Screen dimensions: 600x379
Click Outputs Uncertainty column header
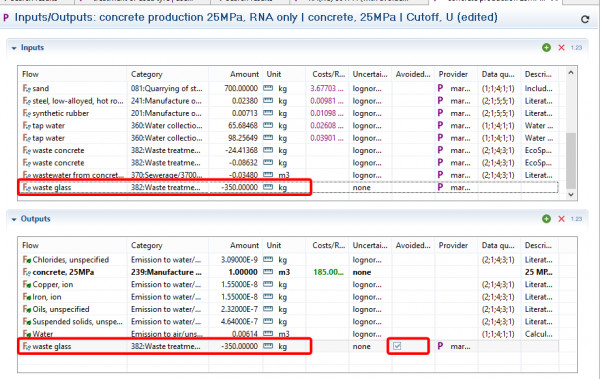pos(370,245)
